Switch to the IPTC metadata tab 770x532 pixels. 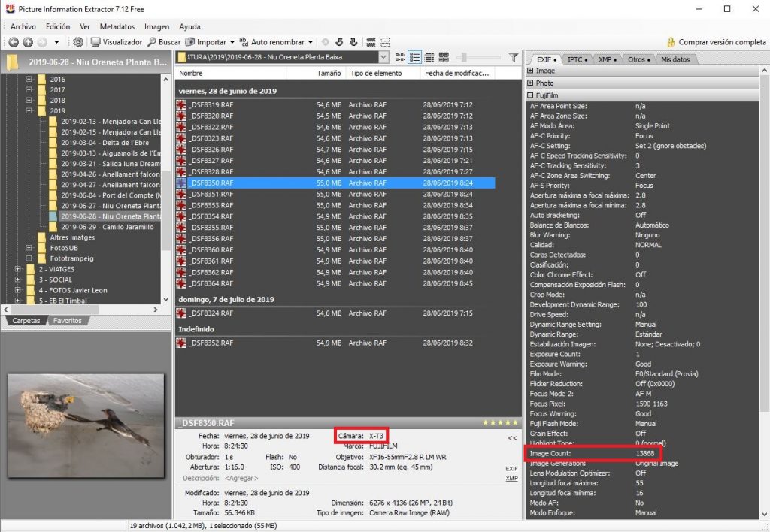[x=574, y=59]
